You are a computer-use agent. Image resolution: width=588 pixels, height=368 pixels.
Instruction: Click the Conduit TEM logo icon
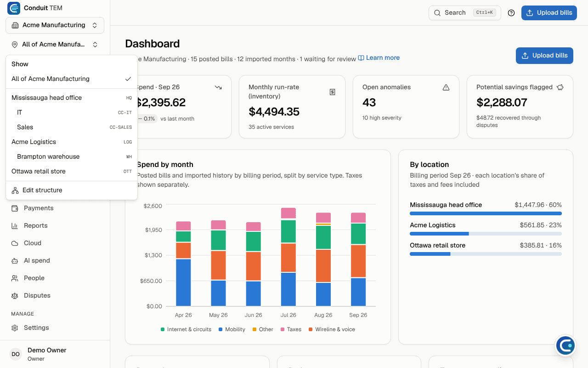[x=14, y=8]
